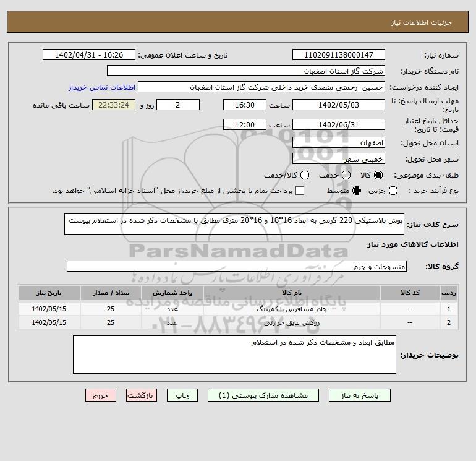Image resolution: width=476 pixels, height=461 pixels.
Task: Click the ردیف column header
Action: [449, 293]
